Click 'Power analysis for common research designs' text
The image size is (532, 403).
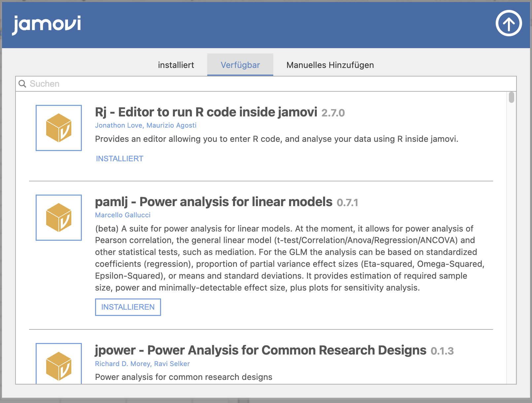[x=184, y=377]
